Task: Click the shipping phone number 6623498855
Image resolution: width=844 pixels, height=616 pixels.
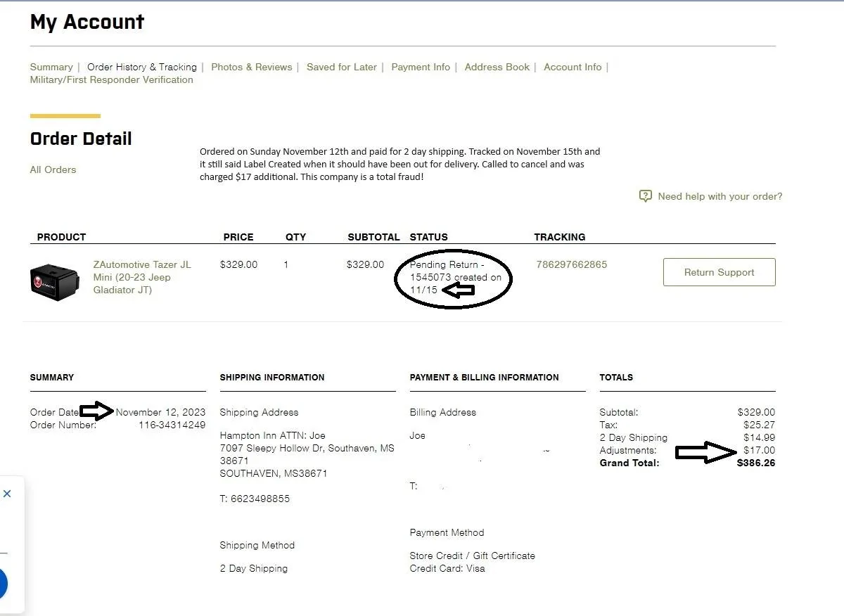Action: (260, 499)
